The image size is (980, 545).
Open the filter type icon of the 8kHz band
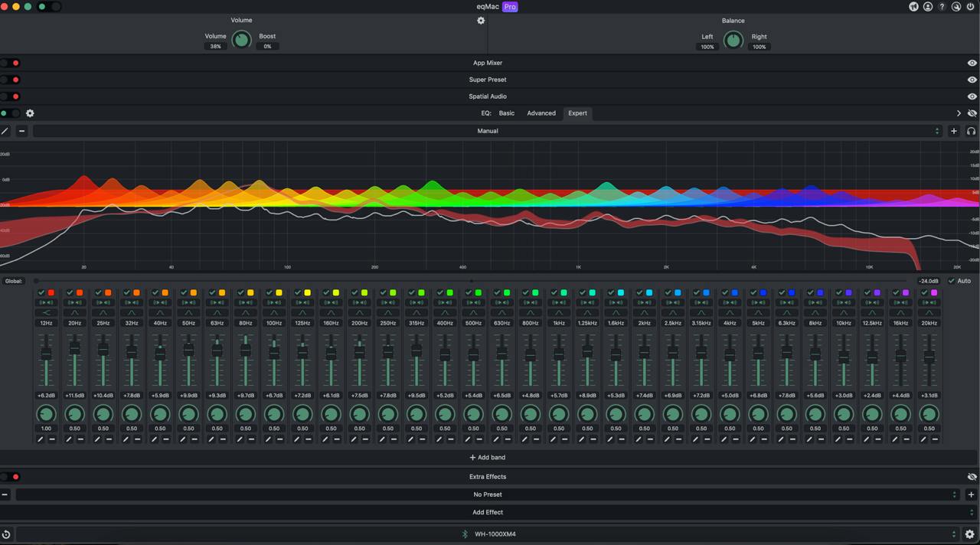pyautogui.click(x=815, y=312)
